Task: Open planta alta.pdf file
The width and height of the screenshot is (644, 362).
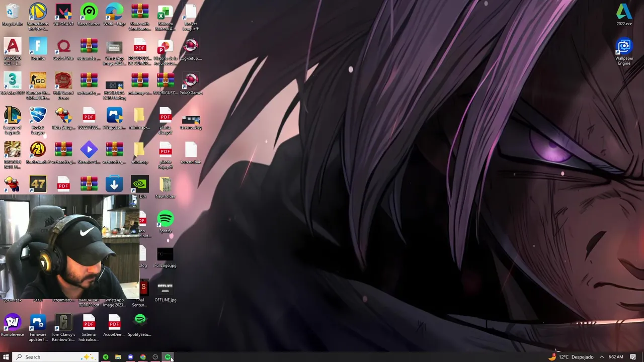Action: coord(165,121)
